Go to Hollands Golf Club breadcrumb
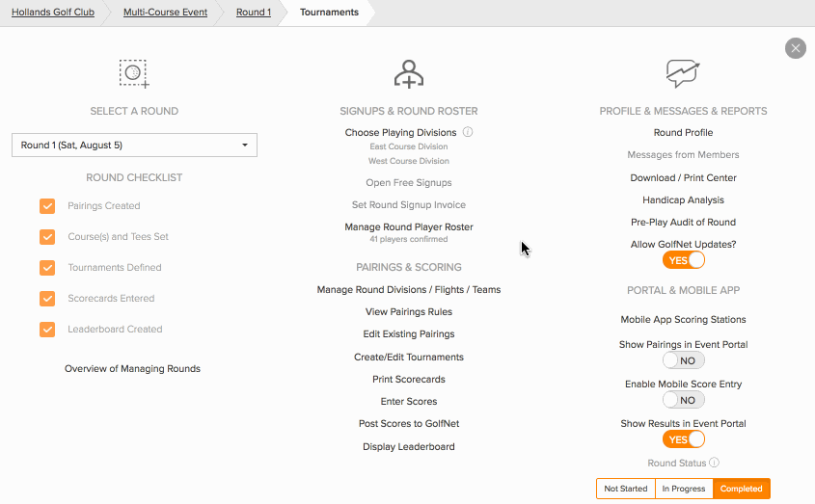 coord(53,12)
